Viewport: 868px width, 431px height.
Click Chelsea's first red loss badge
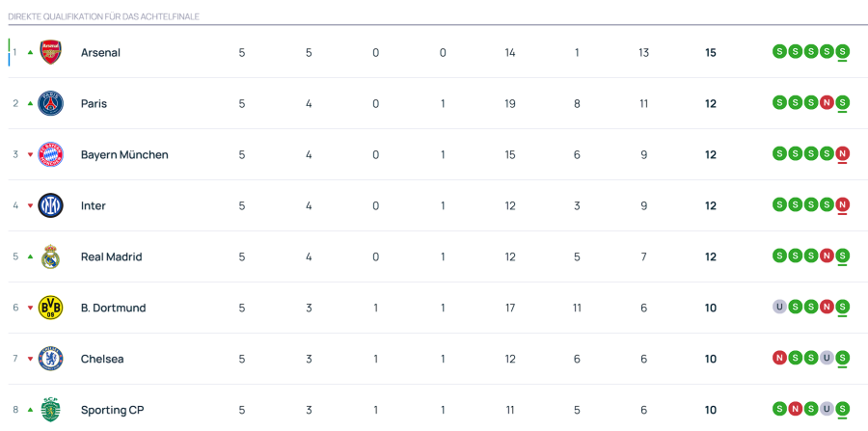pos(779,358)
